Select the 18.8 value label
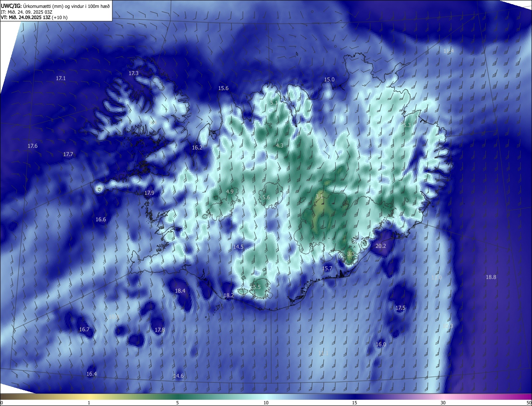Image resolution: width=532 pixels, height=406 pixels. (491, 277)
